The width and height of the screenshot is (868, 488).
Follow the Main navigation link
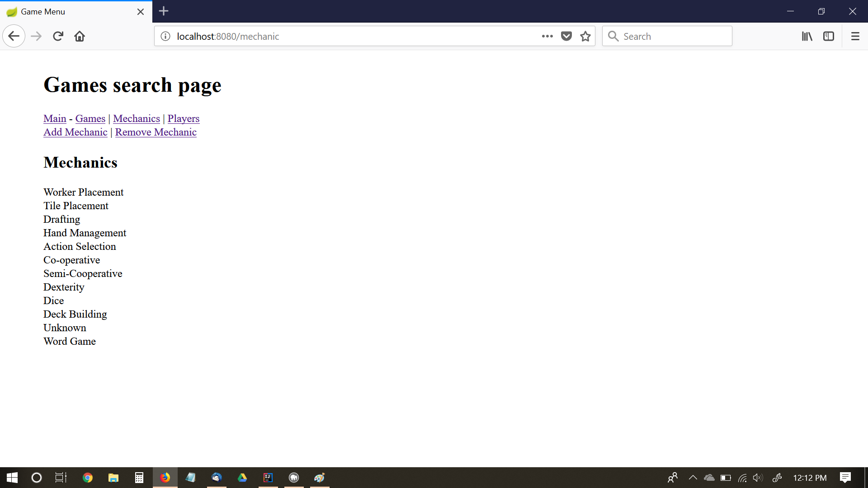(55, 118)
